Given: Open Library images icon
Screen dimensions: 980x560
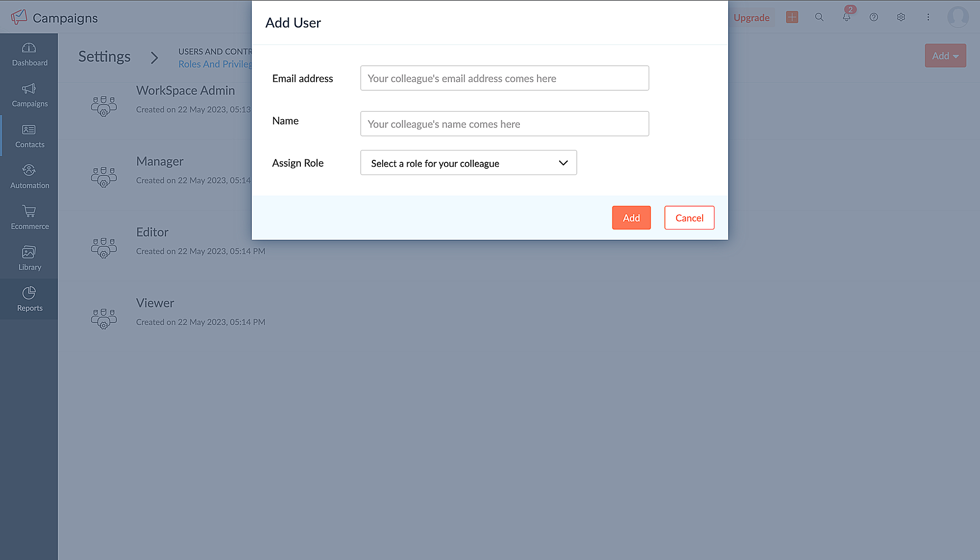Looking at the screenshot, I should pyautogui.click(x=29, y=258).
